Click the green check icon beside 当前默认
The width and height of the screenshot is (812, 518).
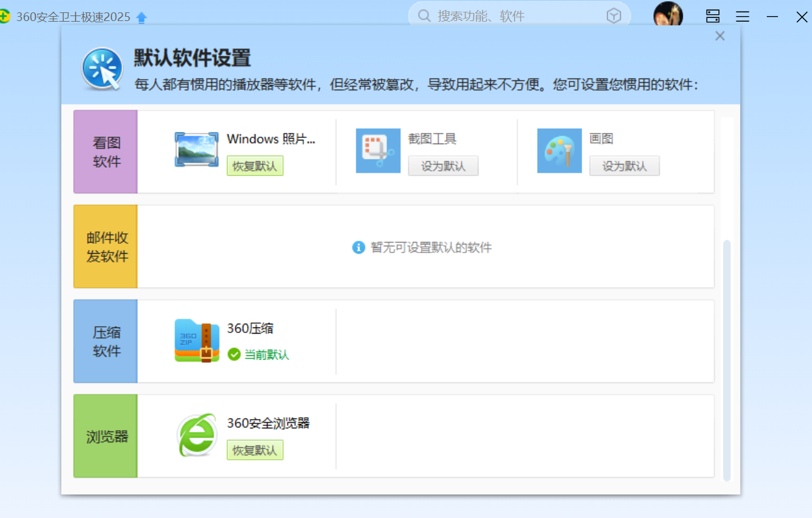pos(234,354)
